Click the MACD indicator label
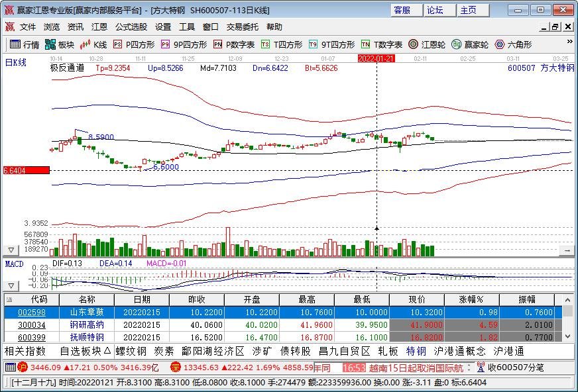Viewport: 578px width, 392px height. (x=14, y=264)
